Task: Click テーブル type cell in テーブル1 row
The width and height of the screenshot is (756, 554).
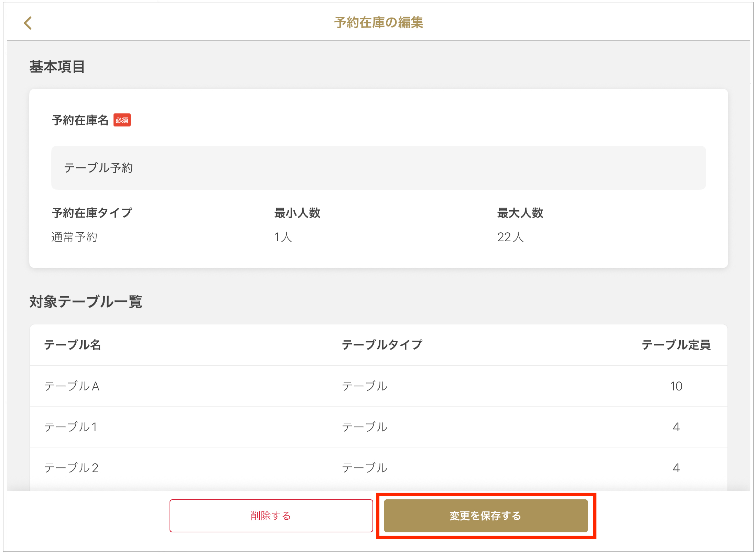Action: point(365,427)
